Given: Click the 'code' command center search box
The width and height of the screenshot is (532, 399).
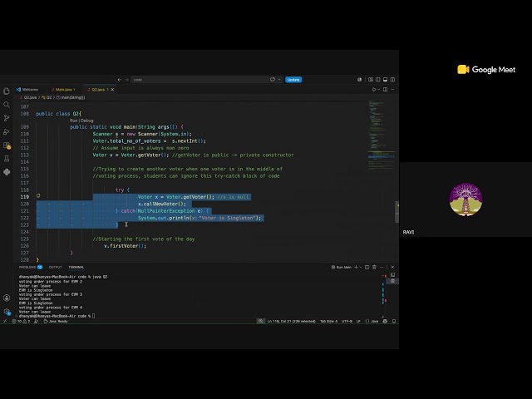Looking at the screenshot, I should (199, 80).
